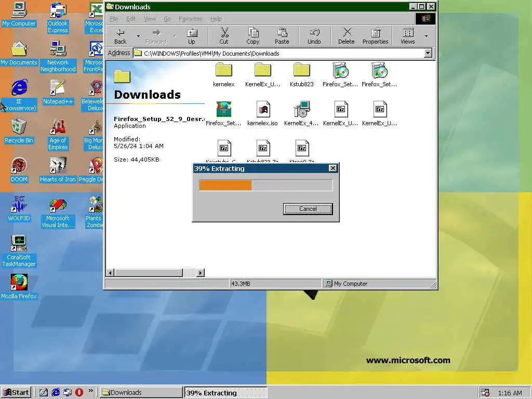
Task: Click the taskbar clock showing 1:16 AM
Action: click(x=510, y=393)
